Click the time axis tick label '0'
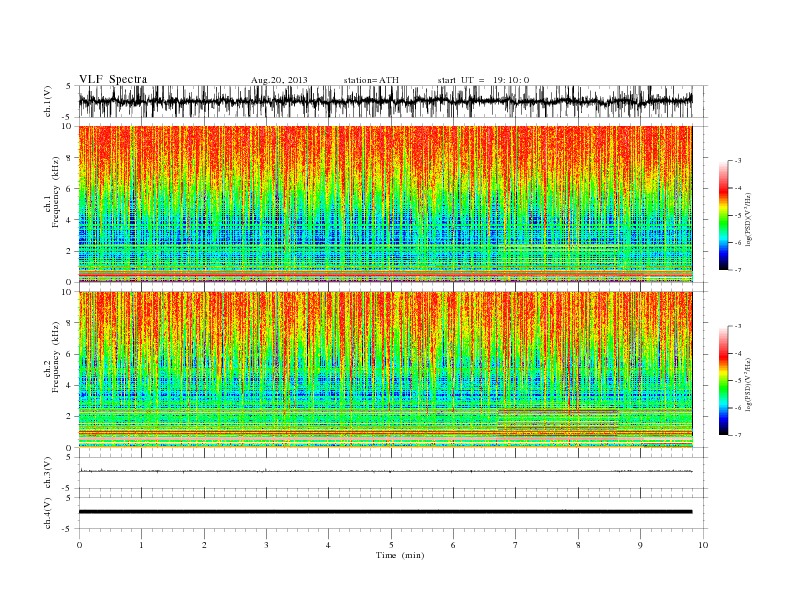The height and width of the screenshot is (612, 792). 79,545
